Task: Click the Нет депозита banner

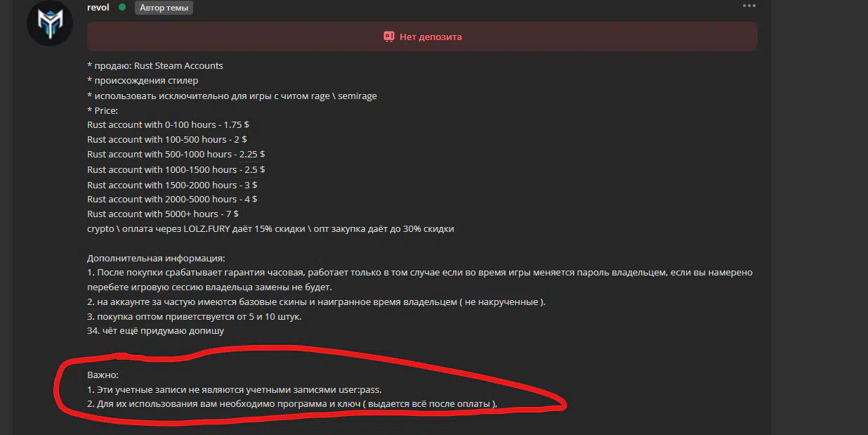Action: tap(422, 37)
